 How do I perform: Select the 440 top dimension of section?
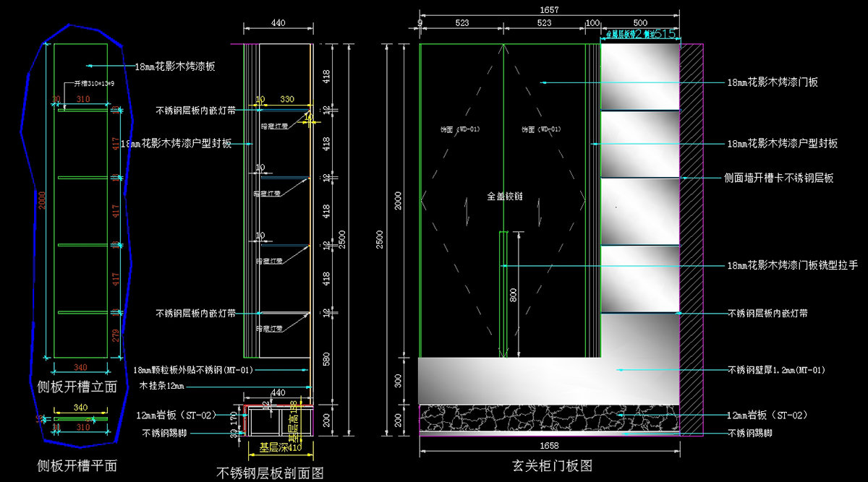pos(278,23)
